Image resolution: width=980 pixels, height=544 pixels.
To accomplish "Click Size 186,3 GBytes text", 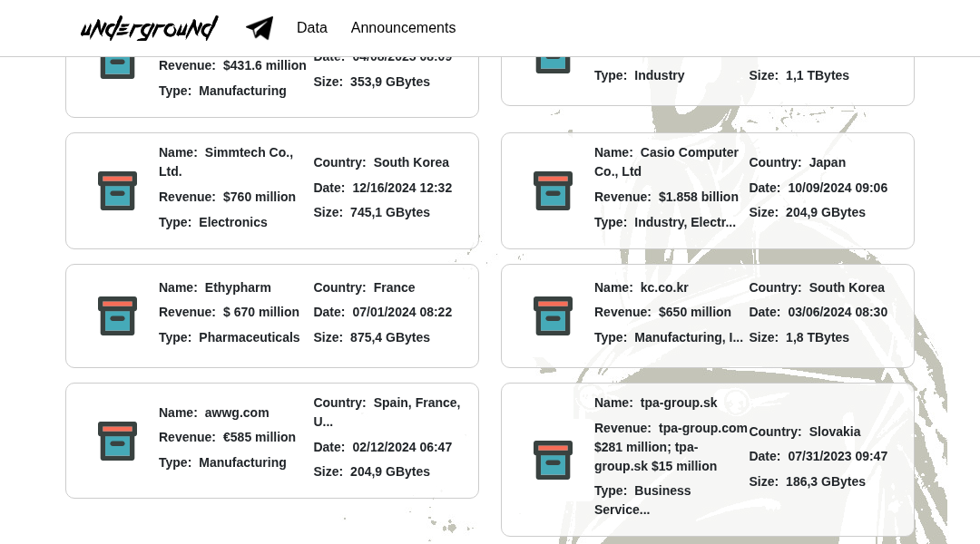I will [x=808, y=481].
